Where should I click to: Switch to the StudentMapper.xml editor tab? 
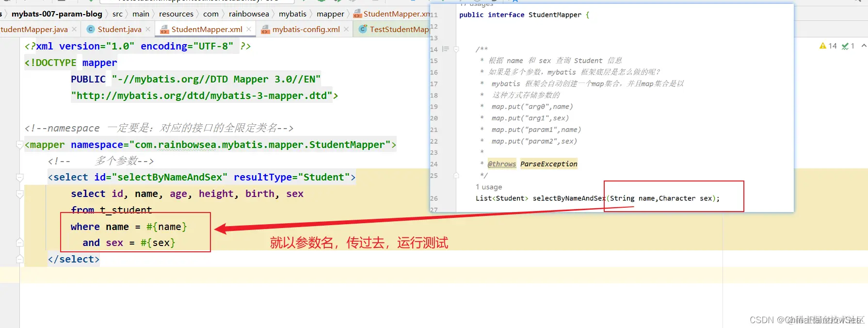[207, 29]
